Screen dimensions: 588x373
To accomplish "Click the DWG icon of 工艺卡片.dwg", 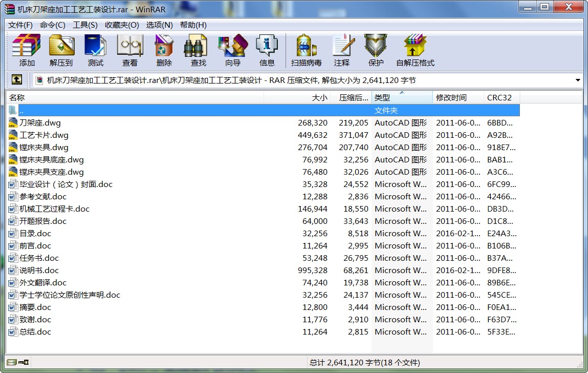I will tap(13, 135).
